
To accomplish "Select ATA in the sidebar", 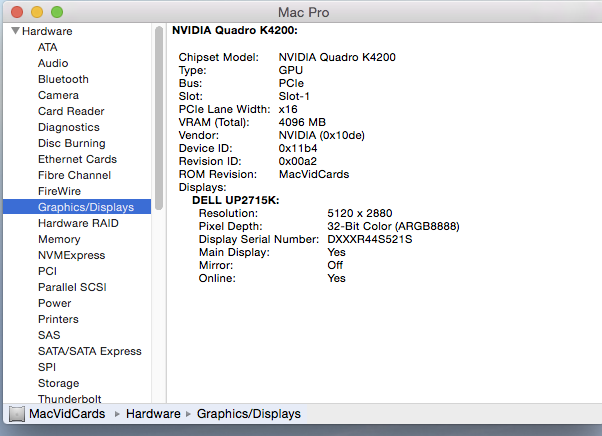I will coord(48,47).
